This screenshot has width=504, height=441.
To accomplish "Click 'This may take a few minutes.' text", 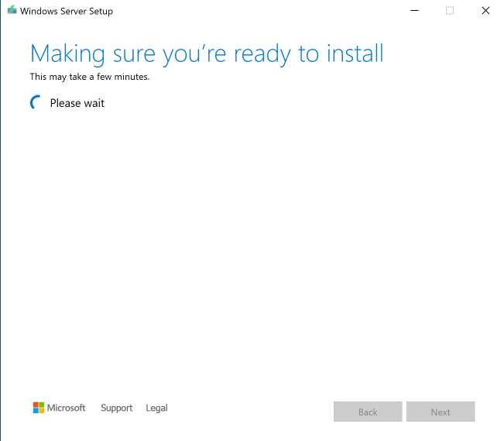I will point(90,77).
